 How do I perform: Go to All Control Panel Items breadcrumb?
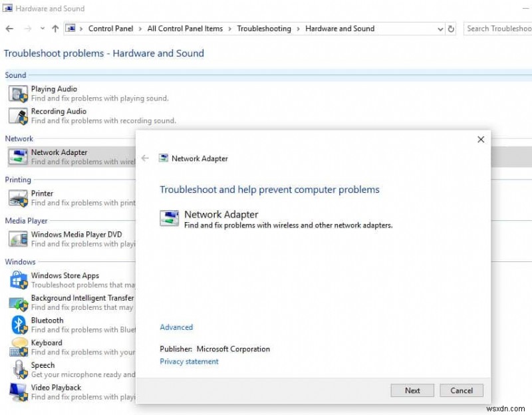[186, 29]
